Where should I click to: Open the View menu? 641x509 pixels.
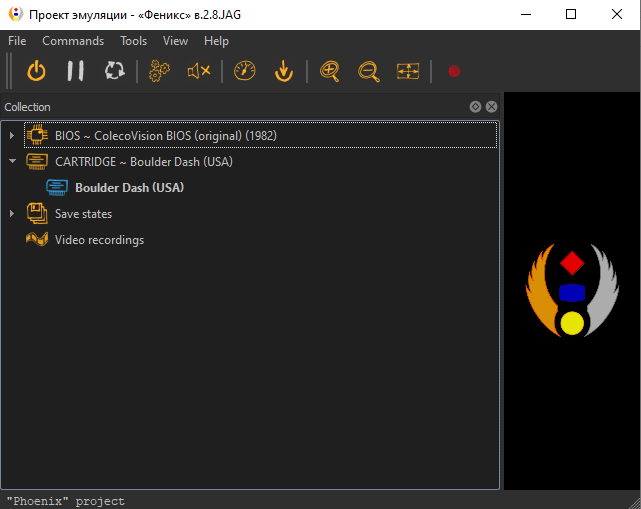click(175, 41)
